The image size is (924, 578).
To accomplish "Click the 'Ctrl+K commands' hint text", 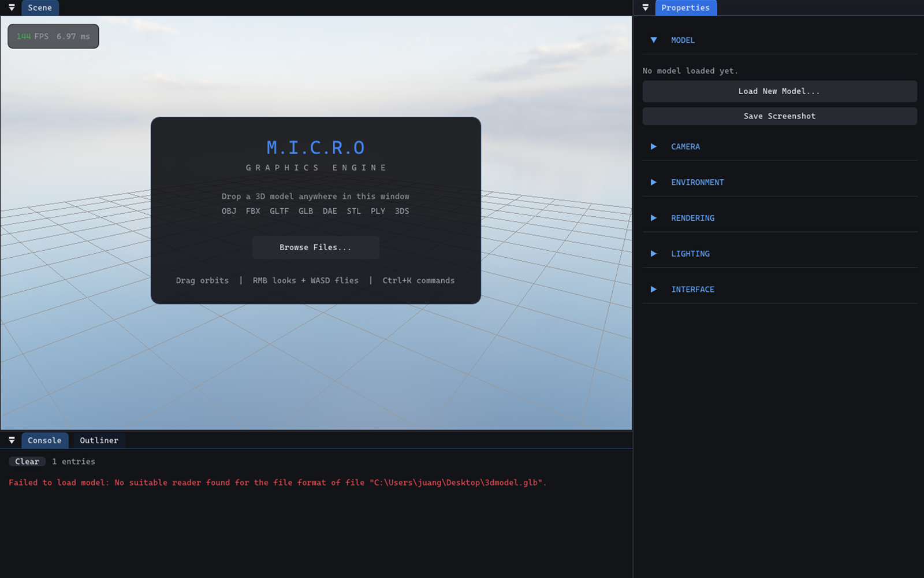I will [419, 281].
